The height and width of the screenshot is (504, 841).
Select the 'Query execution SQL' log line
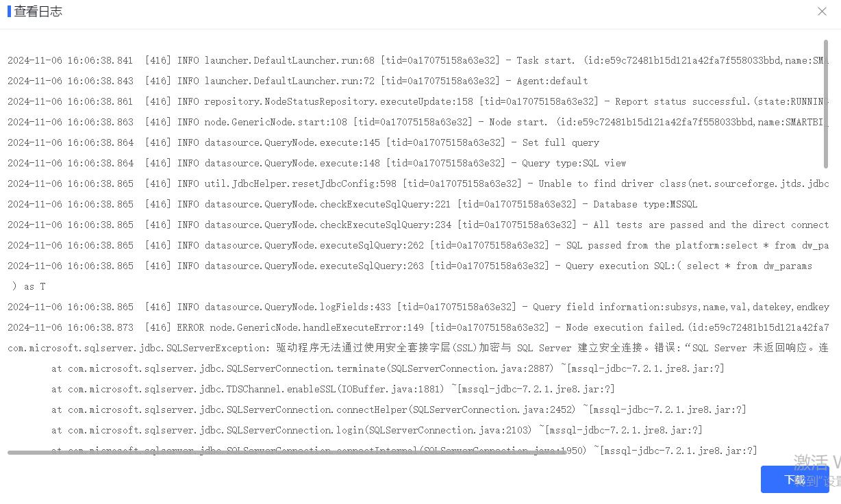coord(410,266)
